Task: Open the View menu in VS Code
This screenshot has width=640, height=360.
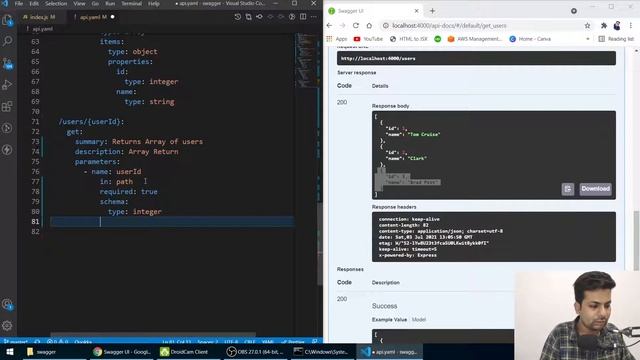Action: click(x=79, y=4)
